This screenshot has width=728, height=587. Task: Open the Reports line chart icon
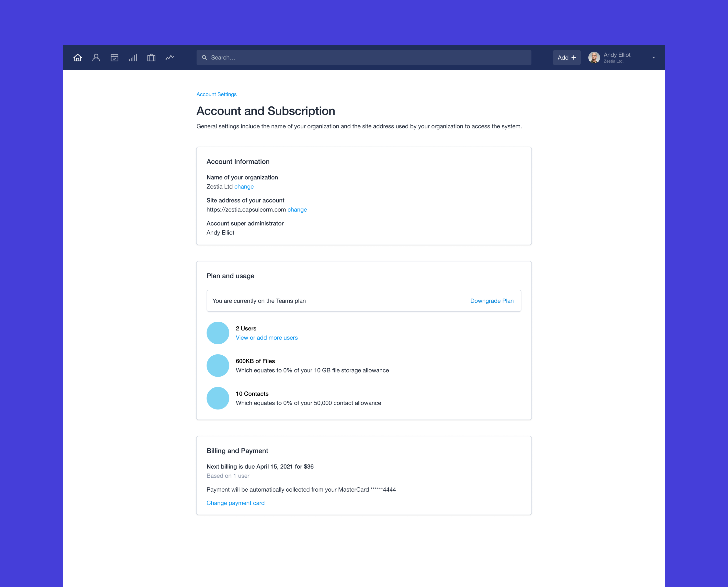pos(170,57)
